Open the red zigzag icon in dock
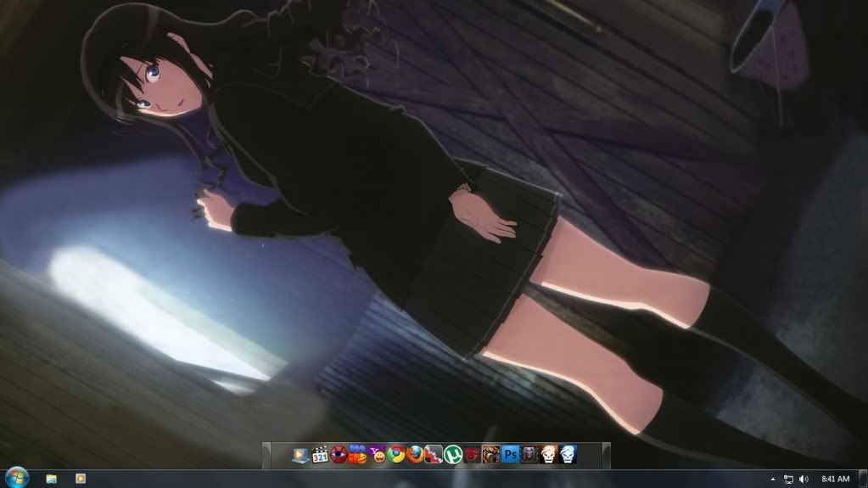Viewport: 868px width, 488px height. (434, 455)
